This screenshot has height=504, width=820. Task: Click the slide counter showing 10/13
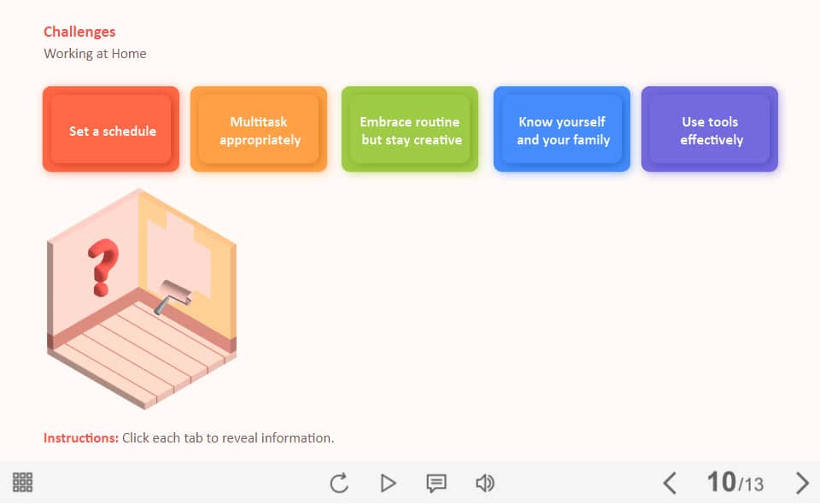point(735,483)
